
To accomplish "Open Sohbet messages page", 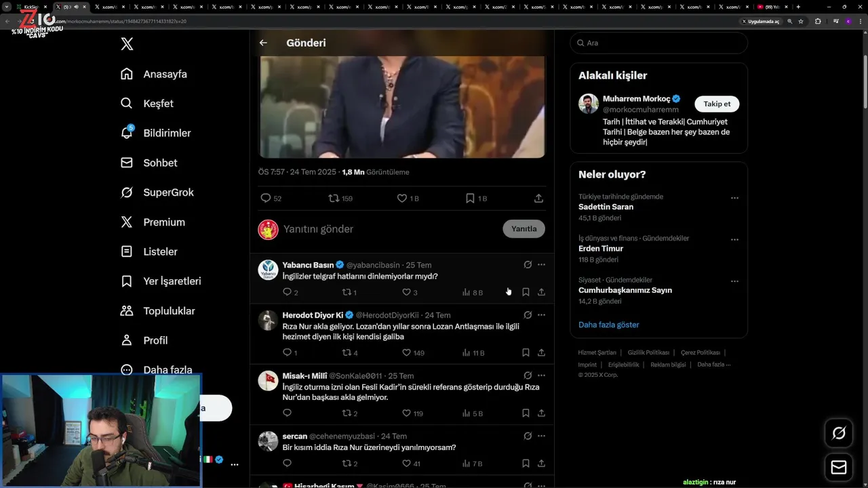I will click(x=149, y=163).
